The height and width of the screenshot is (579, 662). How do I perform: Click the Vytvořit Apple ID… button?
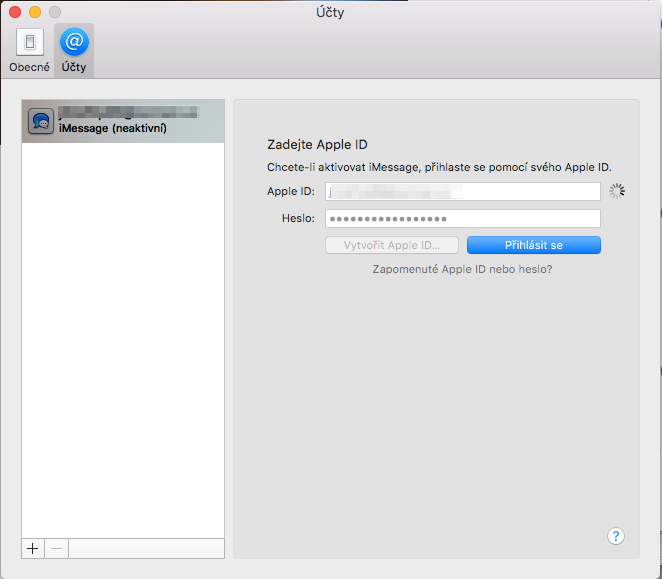coord(392,245)
